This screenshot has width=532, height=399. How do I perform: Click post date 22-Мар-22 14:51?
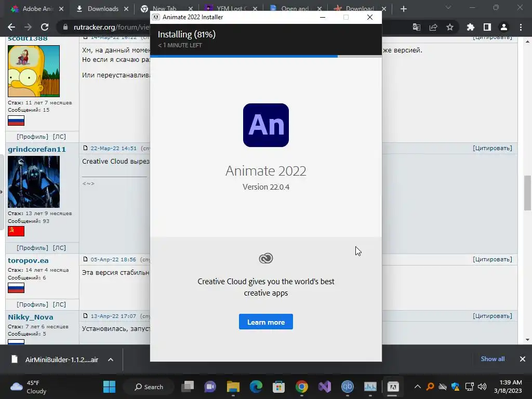113,148
